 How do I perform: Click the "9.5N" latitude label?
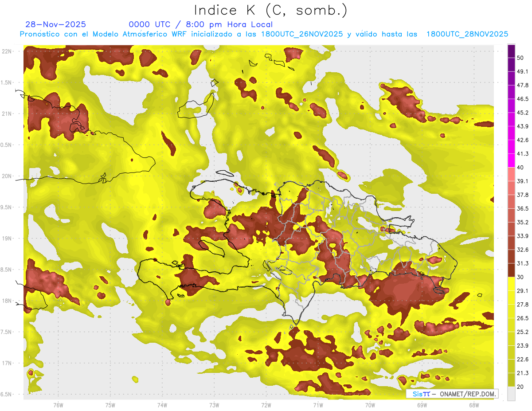point(6,207)
